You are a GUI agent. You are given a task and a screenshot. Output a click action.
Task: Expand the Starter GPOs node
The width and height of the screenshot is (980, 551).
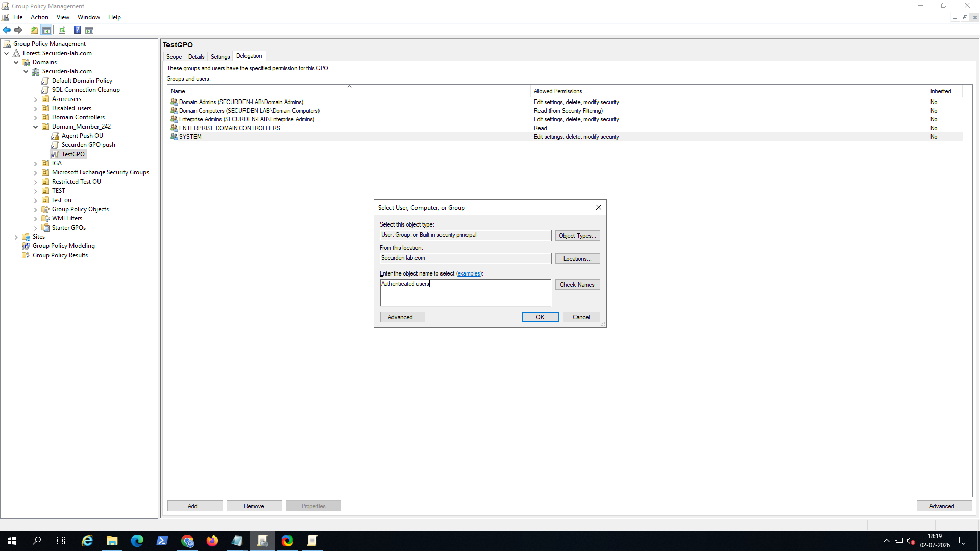[36, 228]
